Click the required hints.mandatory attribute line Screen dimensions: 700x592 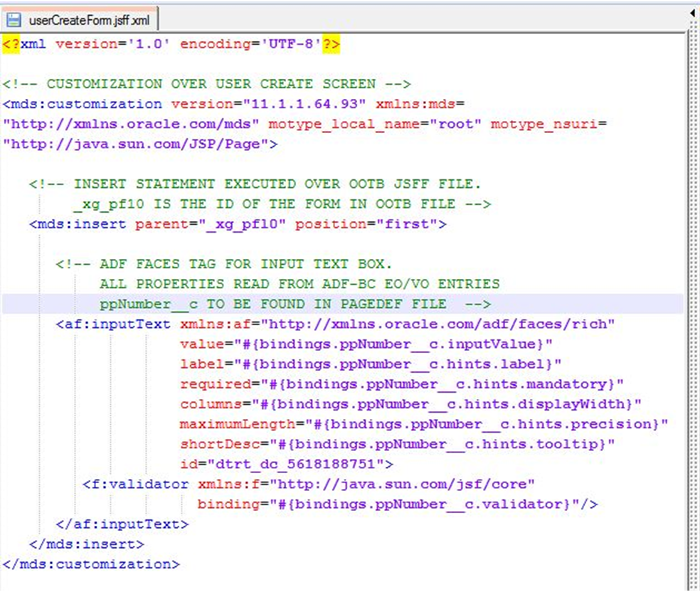(402, 384)
